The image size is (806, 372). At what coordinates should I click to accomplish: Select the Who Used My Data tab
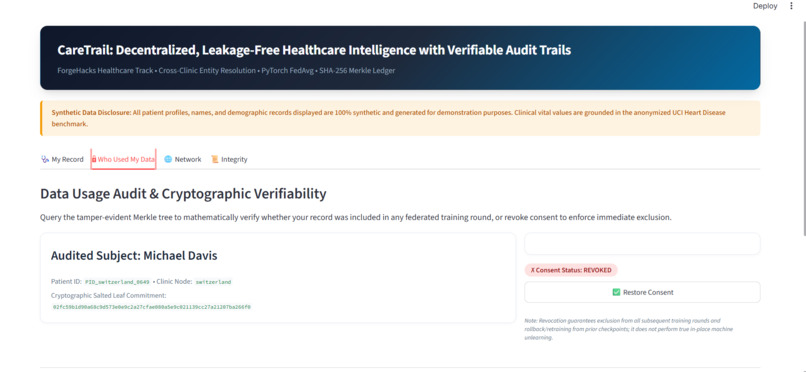coord(123,159)
